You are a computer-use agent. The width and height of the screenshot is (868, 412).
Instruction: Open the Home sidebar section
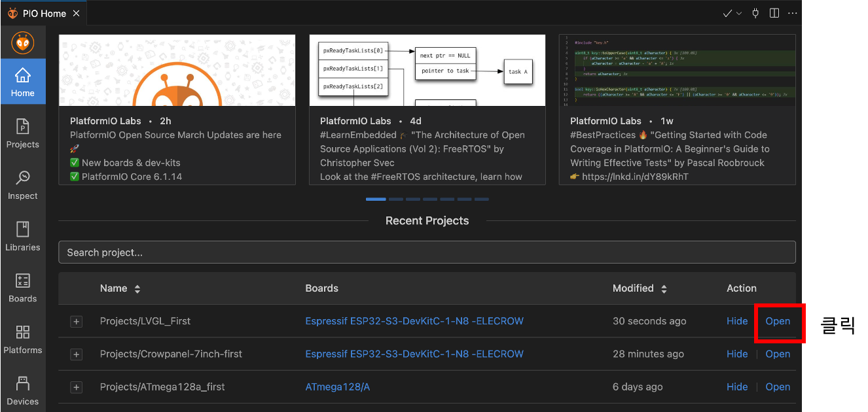point(23,82)
